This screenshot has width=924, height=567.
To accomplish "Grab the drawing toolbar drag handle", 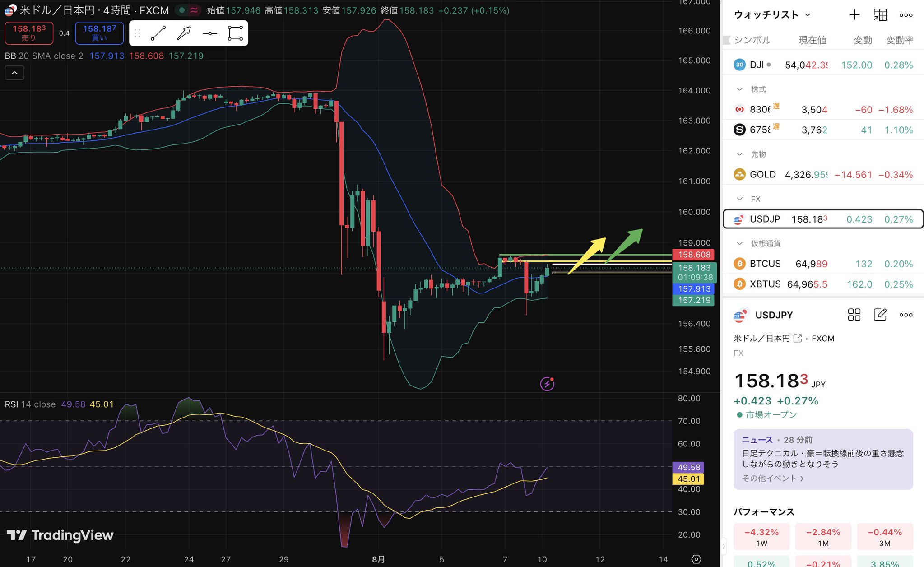I will point(137,33).
